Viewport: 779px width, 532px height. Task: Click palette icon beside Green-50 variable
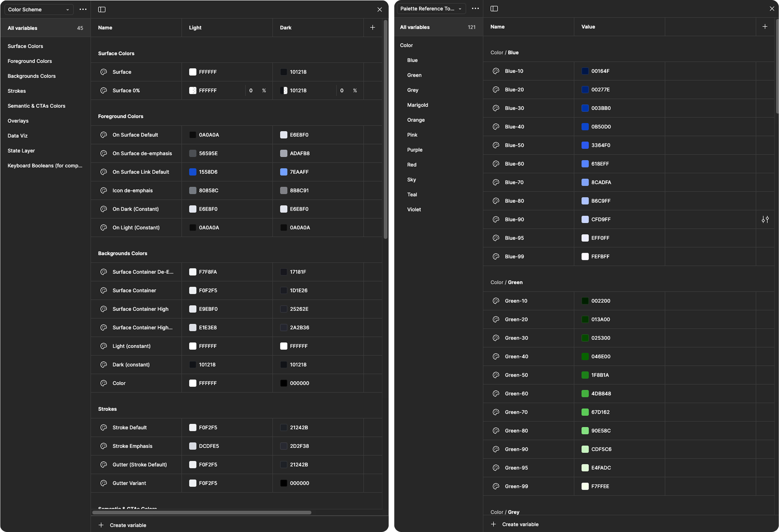point(496,375)
